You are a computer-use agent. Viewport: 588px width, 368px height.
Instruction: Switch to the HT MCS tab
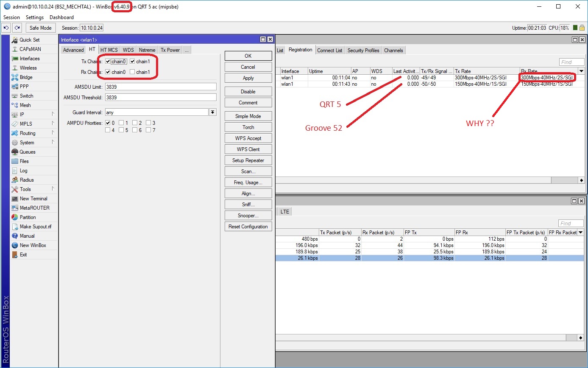[109, 50]
